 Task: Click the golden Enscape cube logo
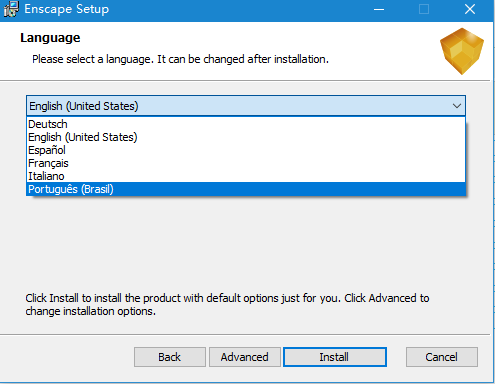[462, 51]
